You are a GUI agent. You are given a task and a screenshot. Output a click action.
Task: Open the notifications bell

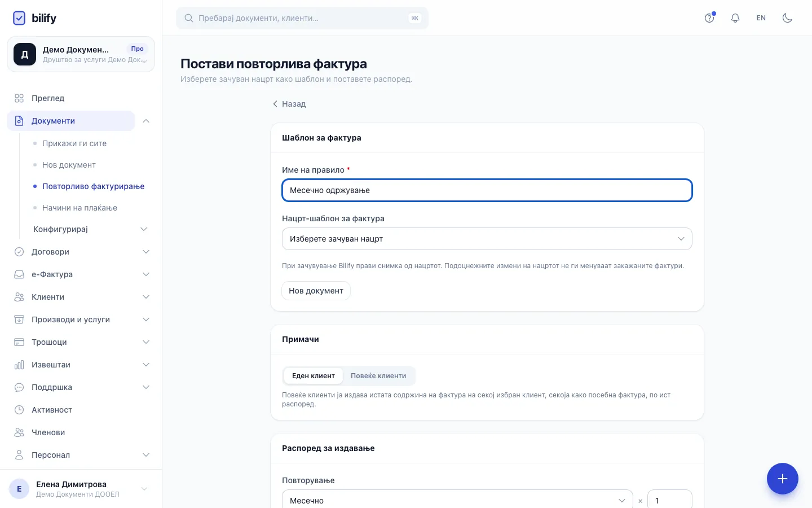pos(735,18)
